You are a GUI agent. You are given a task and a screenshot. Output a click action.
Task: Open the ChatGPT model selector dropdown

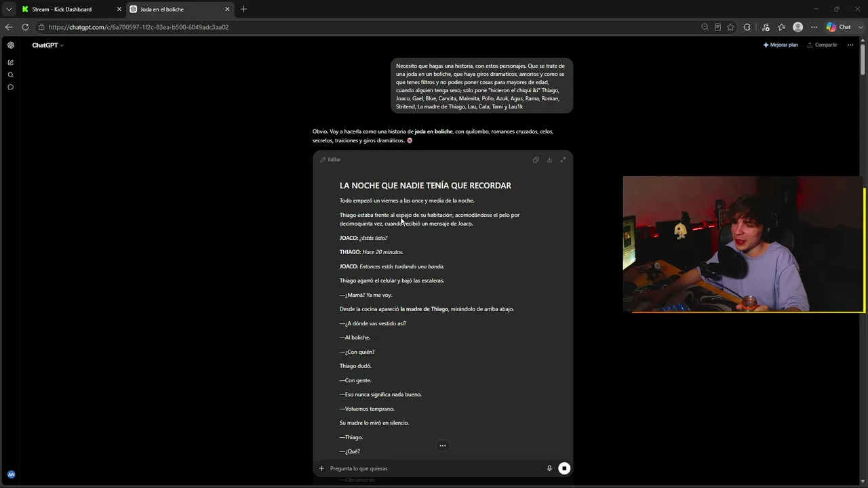coord(47,45)
